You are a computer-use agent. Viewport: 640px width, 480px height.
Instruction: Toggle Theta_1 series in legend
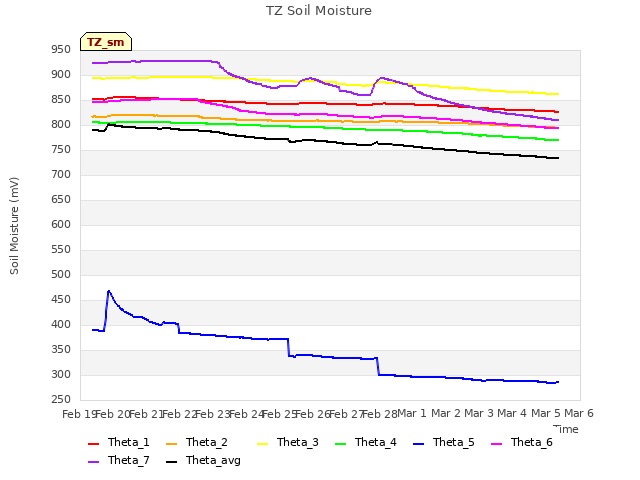tap(119, 442)
